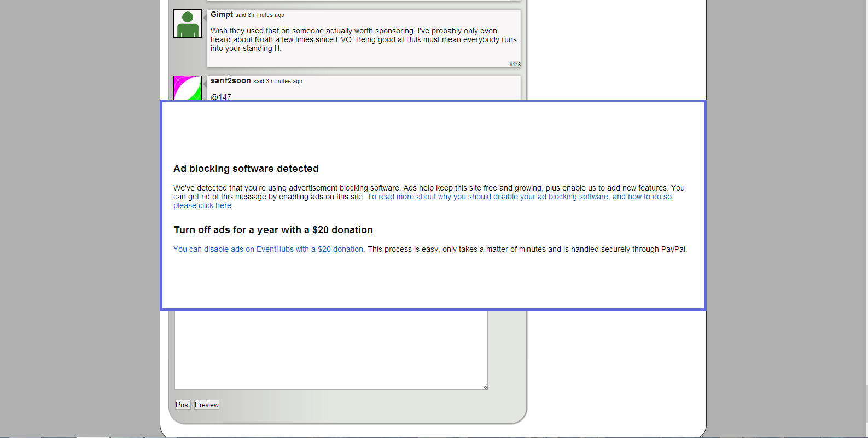
Task: Click the 'Ad blocking software detected' heading
Action: (246, 169)
